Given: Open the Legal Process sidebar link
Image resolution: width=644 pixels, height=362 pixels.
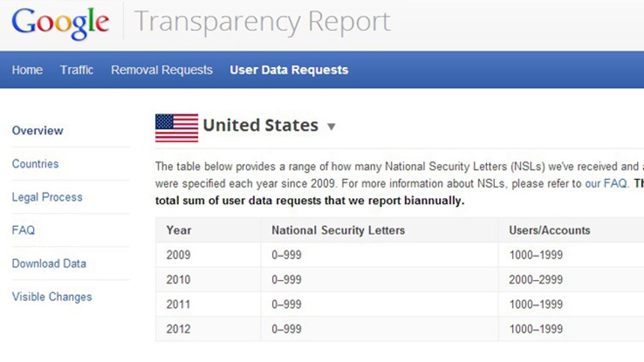Looking at the screenshot, I should pyautogui.click(x=47, y=197).
